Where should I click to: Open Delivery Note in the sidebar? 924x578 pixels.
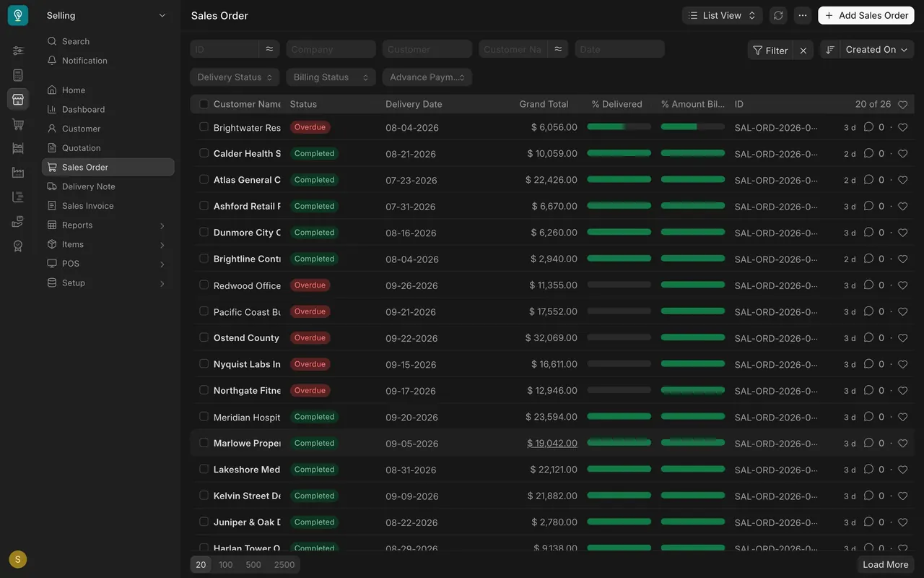pyautogui.click(x=108, y=186)
